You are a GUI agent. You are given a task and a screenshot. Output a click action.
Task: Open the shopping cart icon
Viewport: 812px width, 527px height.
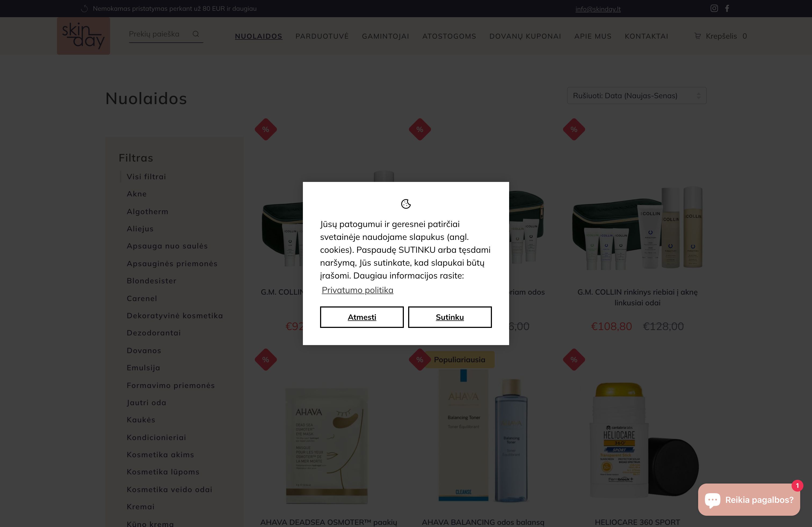(x=698, y=36)
